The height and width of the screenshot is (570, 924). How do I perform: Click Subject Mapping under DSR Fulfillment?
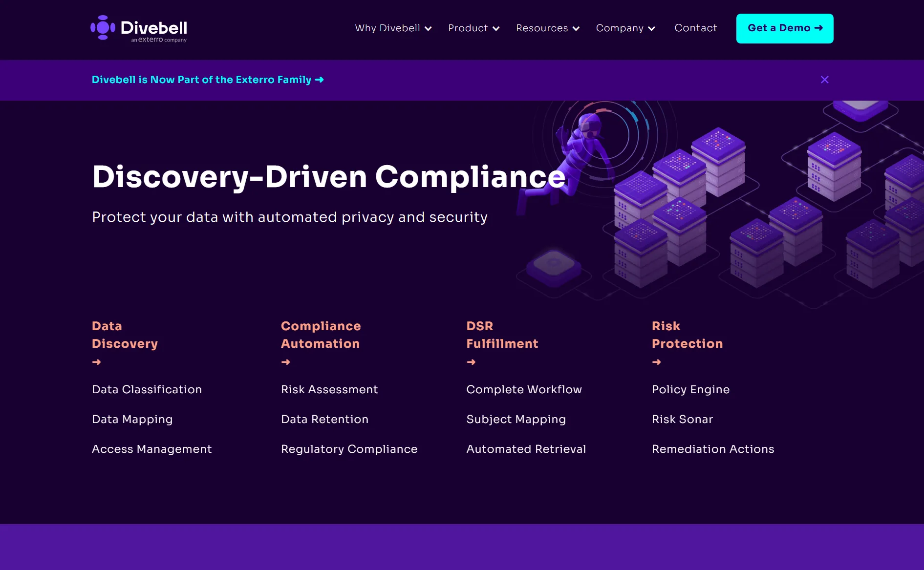click(x=516, y=419)
